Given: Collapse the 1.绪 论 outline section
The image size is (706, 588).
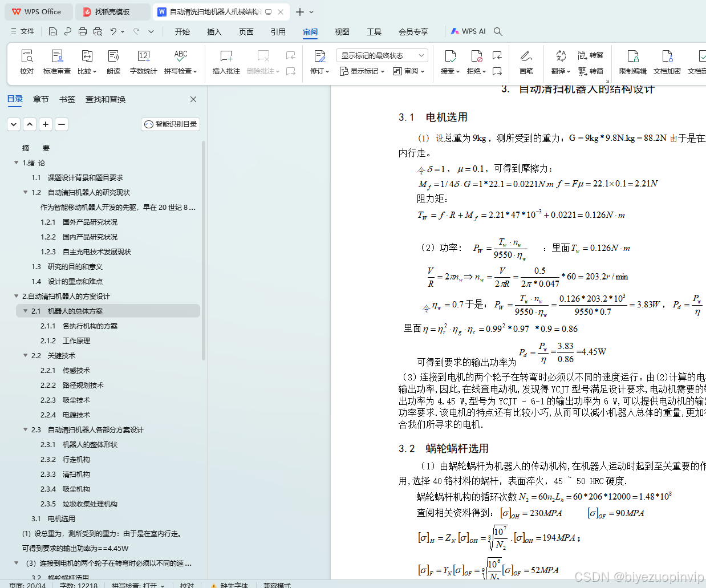Looking at the screenshot, I should click(x=16, y=163).
